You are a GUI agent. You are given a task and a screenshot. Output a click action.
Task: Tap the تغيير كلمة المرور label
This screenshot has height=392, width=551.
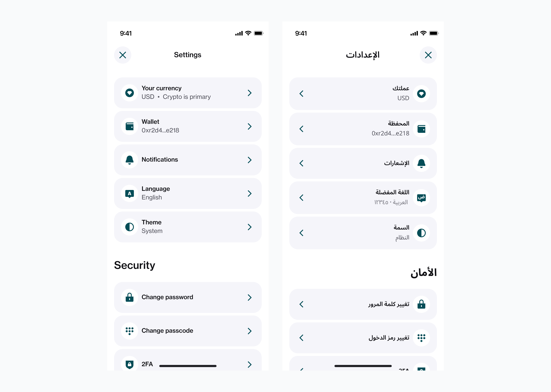pos(388,304)
